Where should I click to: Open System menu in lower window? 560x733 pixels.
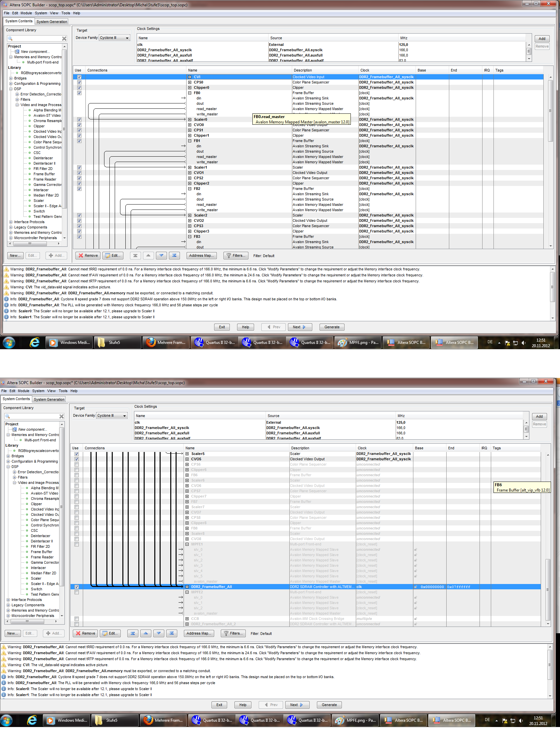[38, 391]
